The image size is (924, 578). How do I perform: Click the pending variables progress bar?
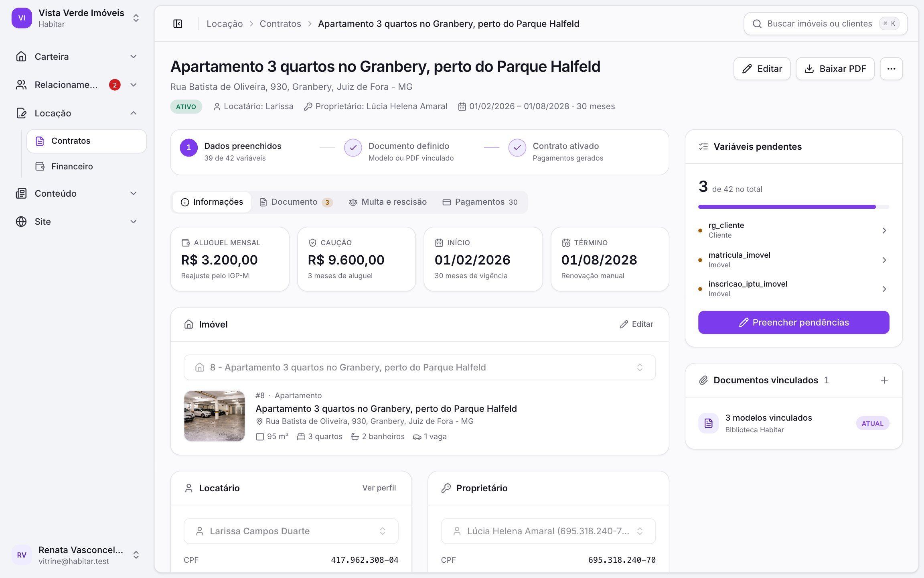[794, 207]
